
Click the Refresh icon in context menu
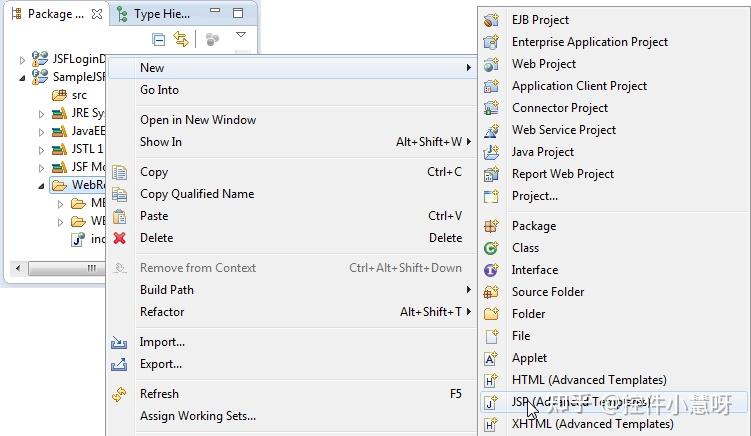pos(120,394)
